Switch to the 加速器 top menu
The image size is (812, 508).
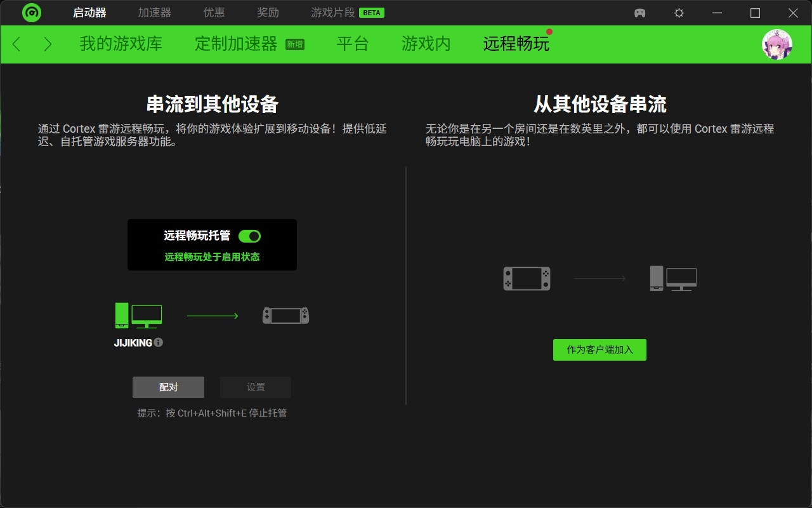coord(155,13)
